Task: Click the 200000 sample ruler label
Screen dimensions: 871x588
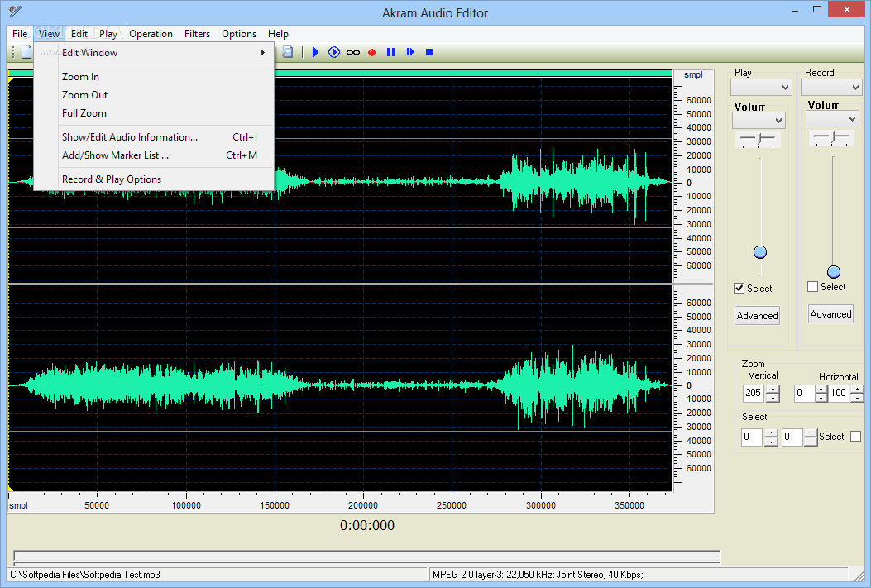Action: tap(363, 505)
